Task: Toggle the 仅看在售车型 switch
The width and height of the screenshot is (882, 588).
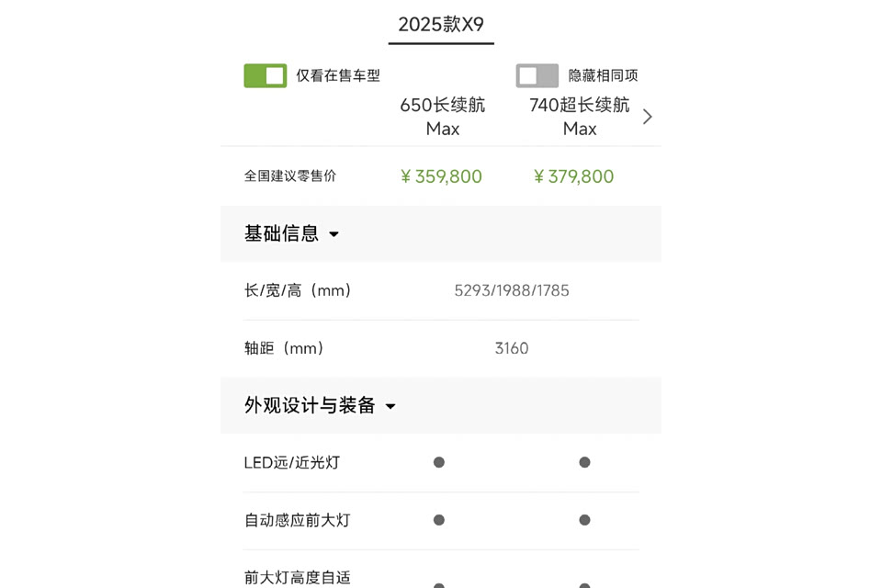Action: pyautogui.click(x=266, y=75)
